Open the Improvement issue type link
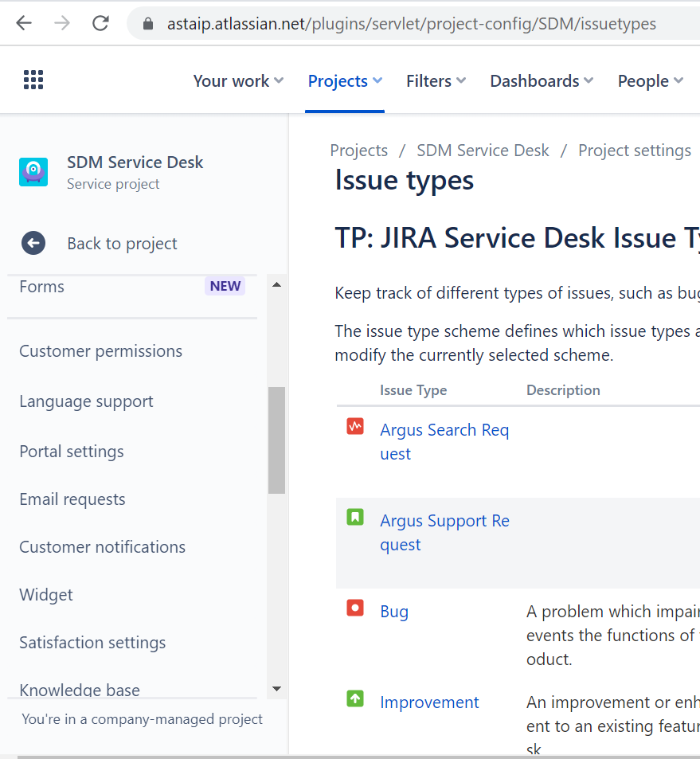The width and height of the screenshot is (700, 759). pyautogui.click(x=429, y=702)
